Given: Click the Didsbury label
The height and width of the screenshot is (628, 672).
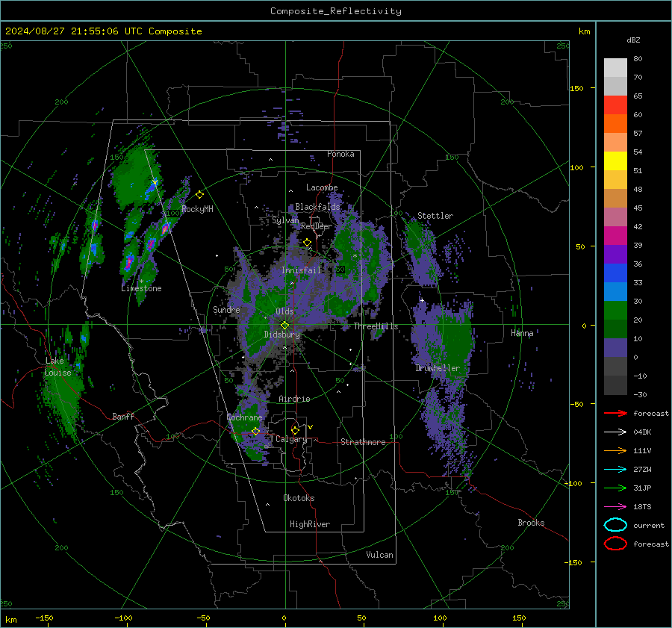Looking at the screenshot, I should (x=282, y=335).
